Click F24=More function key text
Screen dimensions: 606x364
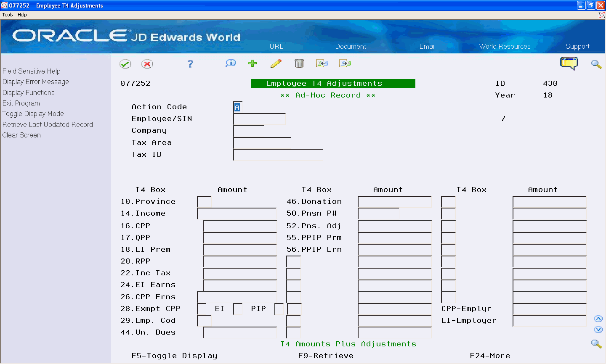click(490, 356)
